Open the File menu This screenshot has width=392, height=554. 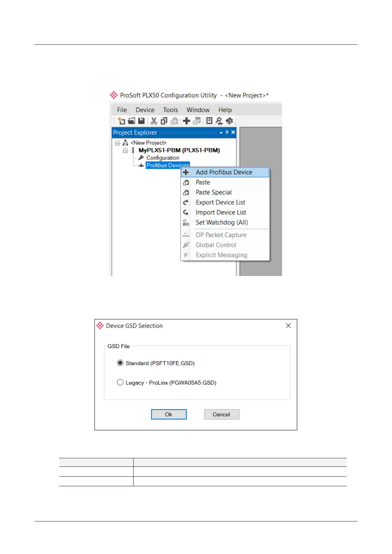[x=122, y=110]
